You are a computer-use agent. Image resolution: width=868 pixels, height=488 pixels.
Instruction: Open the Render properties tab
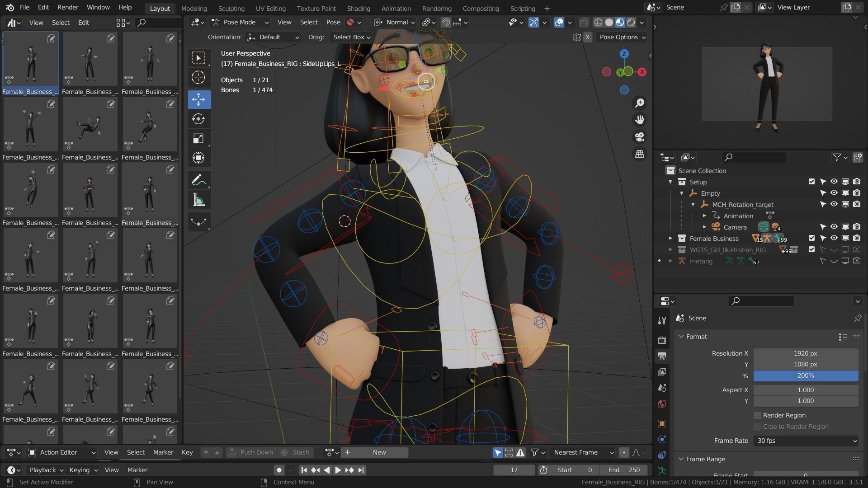point(662,340)
